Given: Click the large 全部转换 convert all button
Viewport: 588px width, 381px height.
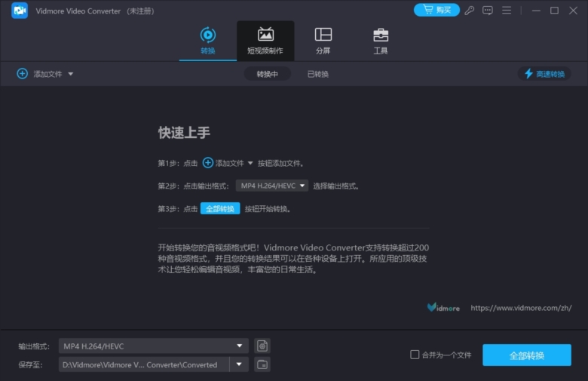Looking at the screenshot, I should tap(526, 355).
